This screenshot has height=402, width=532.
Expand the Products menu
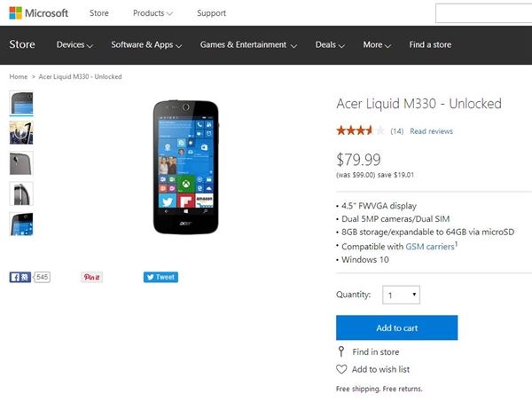[153, 13]
